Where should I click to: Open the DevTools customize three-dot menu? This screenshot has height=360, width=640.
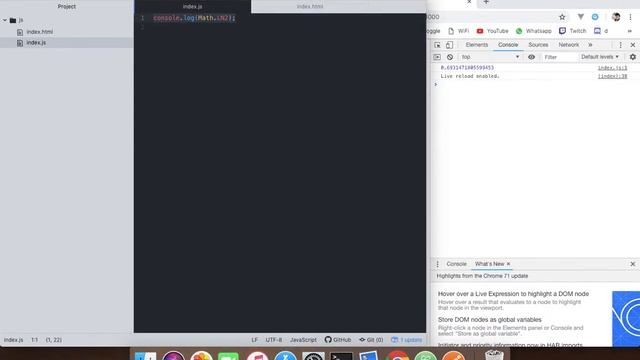click(620, 45)
